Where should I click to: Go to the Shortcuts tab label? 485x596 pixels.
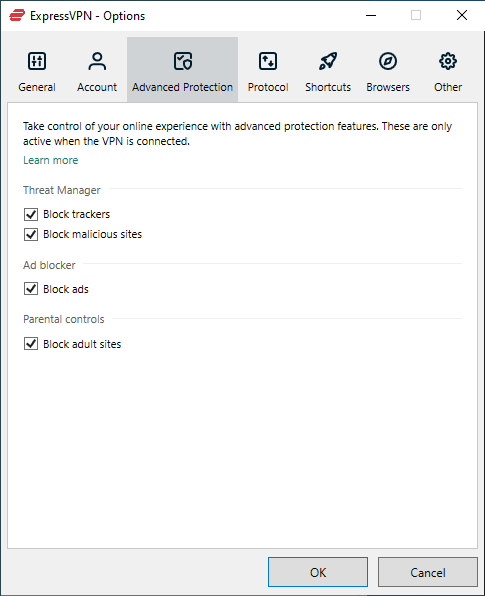(328, 87)
